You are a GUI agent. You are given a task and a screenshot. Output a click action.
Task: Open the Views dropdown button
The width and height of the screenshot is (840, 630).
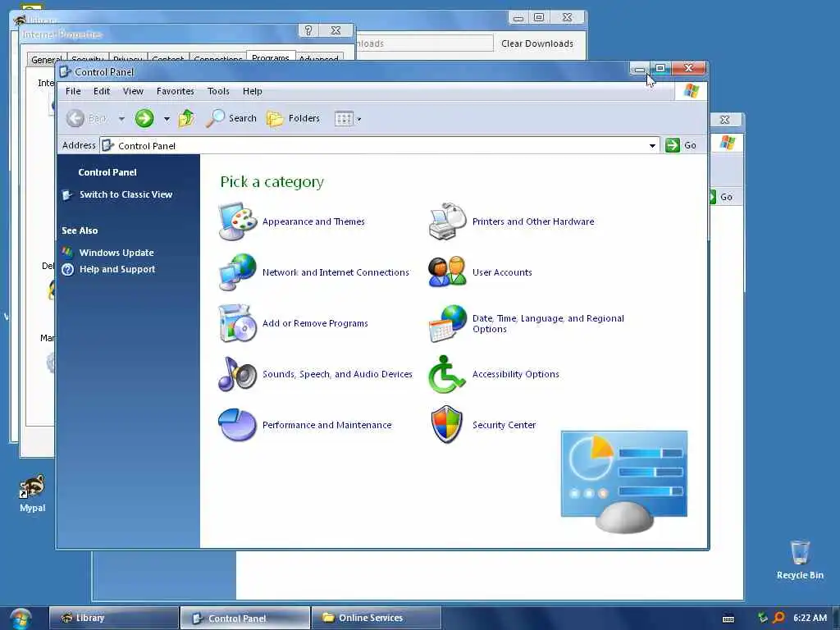(x=348, y=118)
